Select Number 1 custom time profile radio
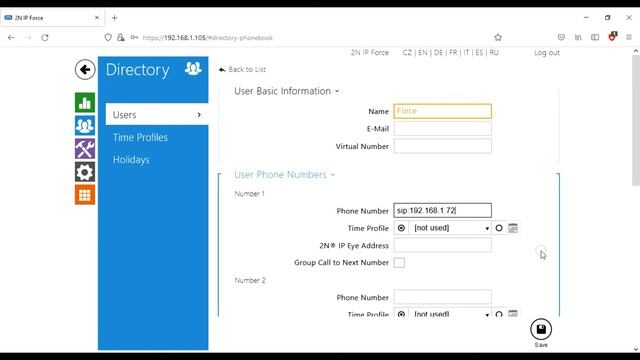 click(499, 228)
